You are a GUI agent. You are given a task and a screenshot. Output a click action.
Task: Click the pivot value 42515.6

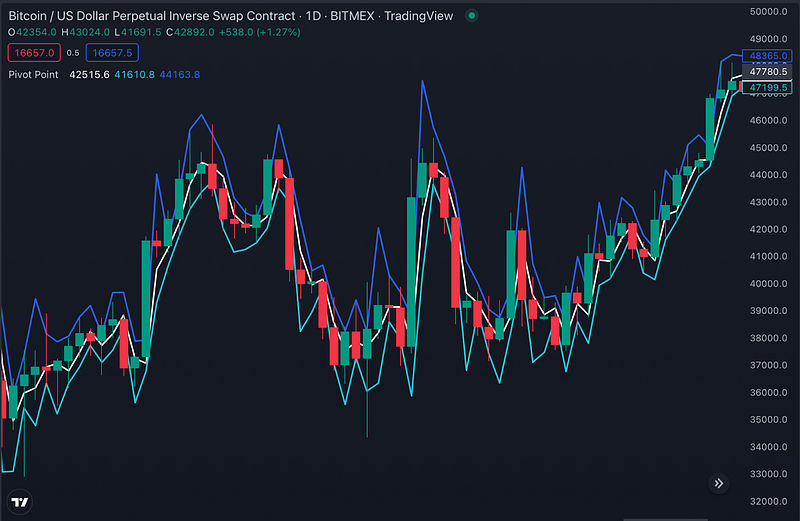tap(89, 75)
